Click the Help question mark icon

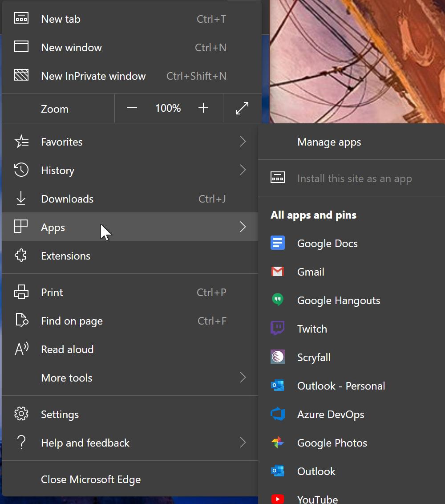pyautogui.click(x=21, y=442)
